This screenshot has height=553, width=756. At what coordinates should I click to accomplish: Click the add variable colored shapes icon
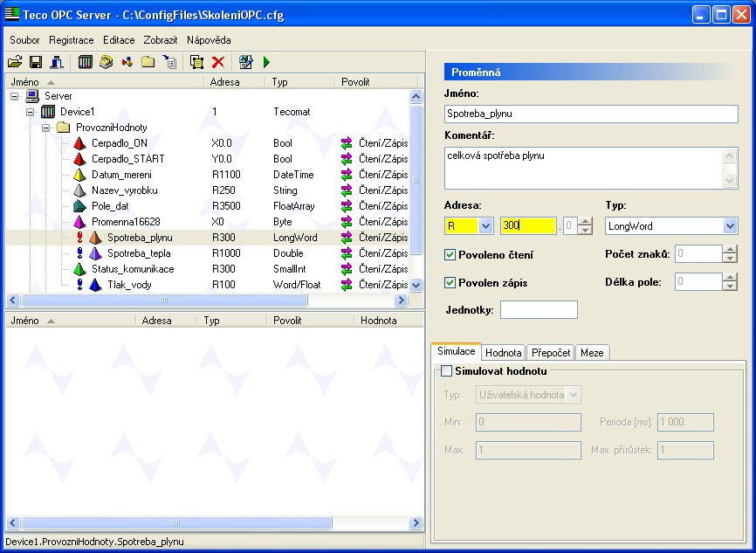pyautogui.click(x=127, y=62)
